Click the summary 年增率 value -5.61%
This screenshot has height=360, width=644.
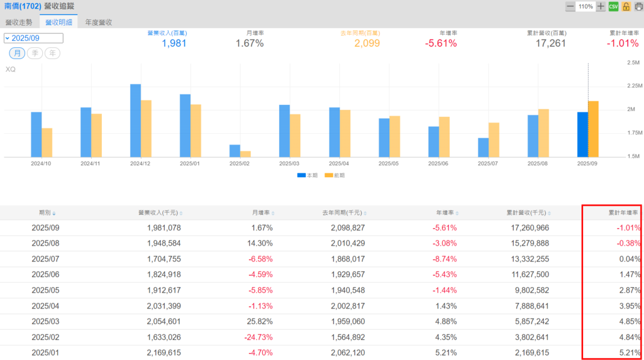click(x=441, y=43)
